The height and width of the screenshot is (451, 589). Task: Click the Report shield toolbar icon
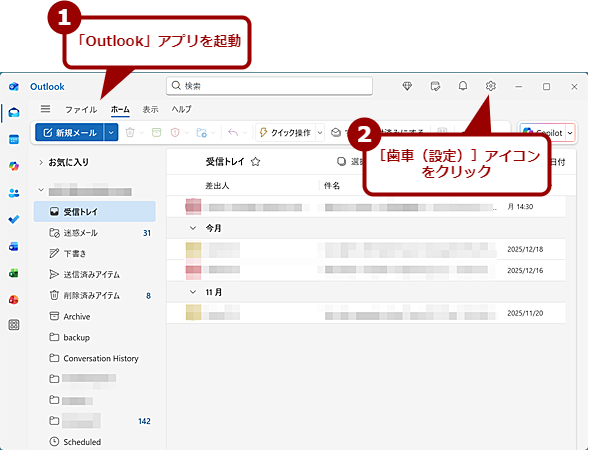pyautogui.click(x=175, y=133)
